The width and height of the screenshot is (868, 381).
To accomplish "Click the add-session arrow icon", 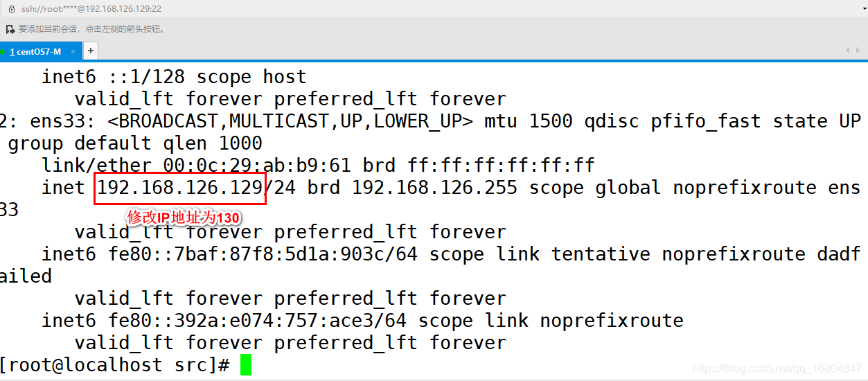I will [x=10, y=29].
